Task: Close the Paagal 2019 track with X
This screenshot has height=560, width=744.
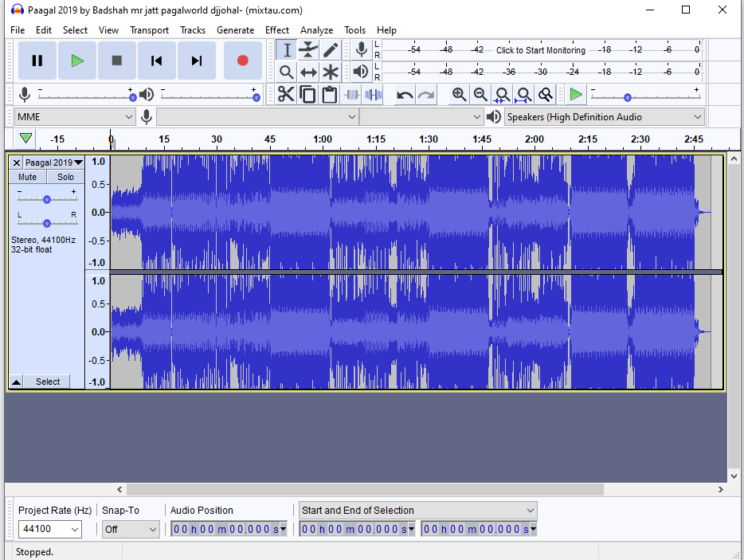Action: click(x=16, y=163)
